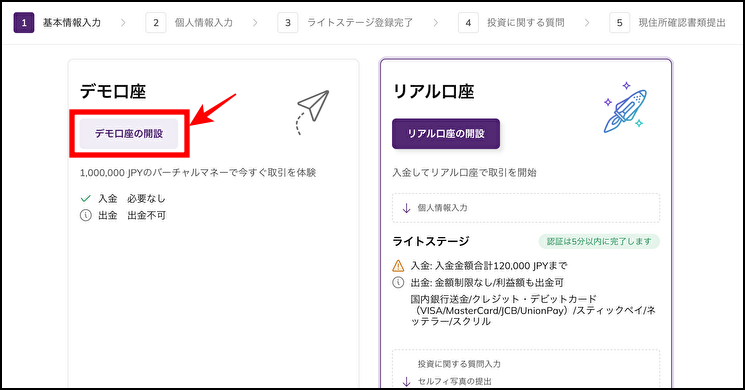The width and height of the screenshot is (745, 390).
Task: Click the rocket icon in リアル口座 card
Action: (x=625, y=107)
